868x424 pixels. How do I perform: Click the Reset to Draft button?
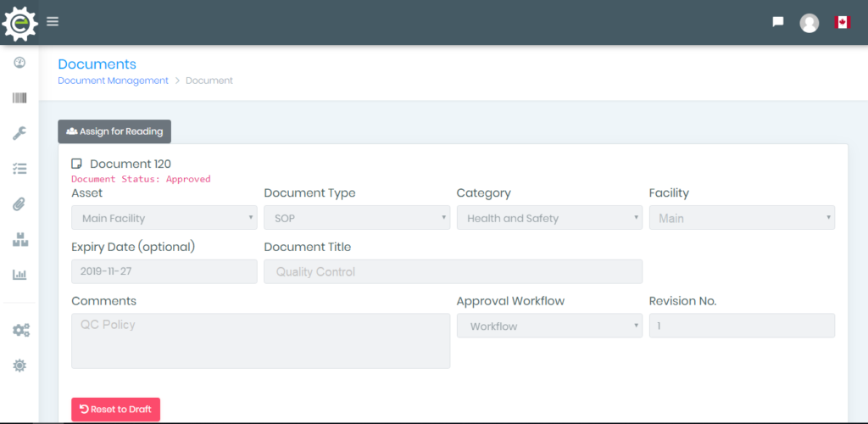[x=115, y=410]
